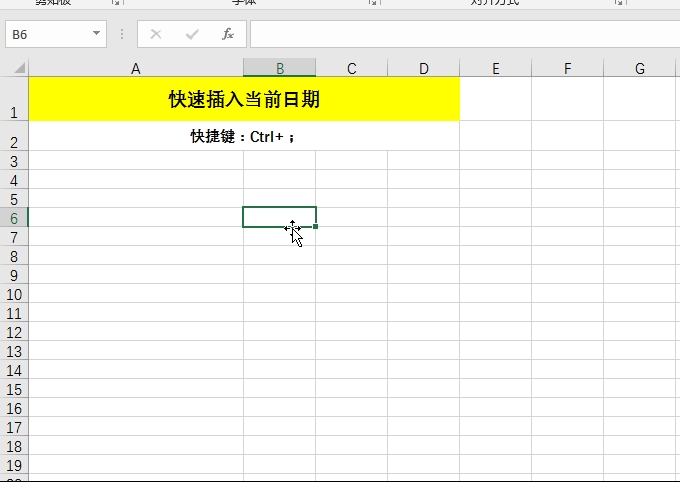This screenshot has height=482, width=680.
Task: Select the active cell B6
Action: pyautogui.click(x=270, y=216)
